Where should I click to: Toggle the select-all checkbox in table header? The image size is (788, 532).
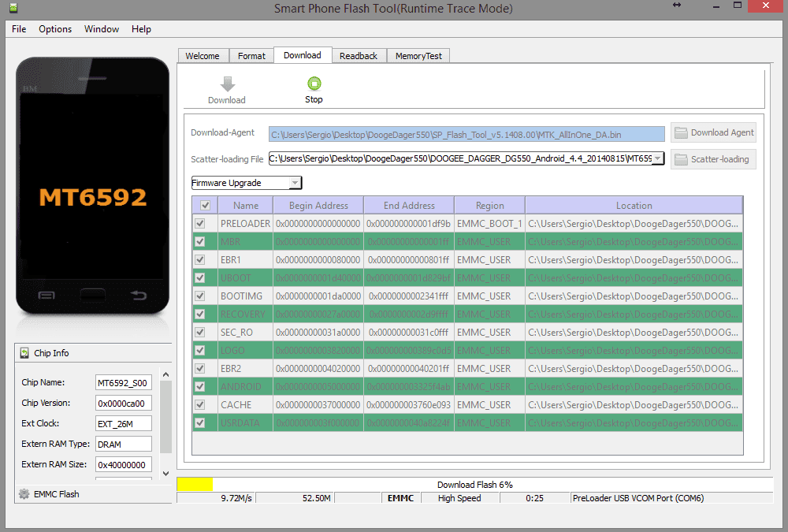[205, 205]
